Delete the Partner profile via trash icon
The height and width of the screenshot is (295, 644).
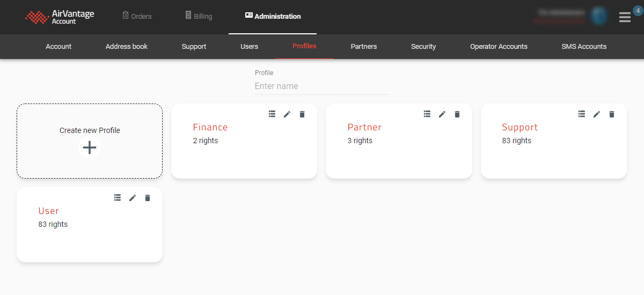point(457,114)
